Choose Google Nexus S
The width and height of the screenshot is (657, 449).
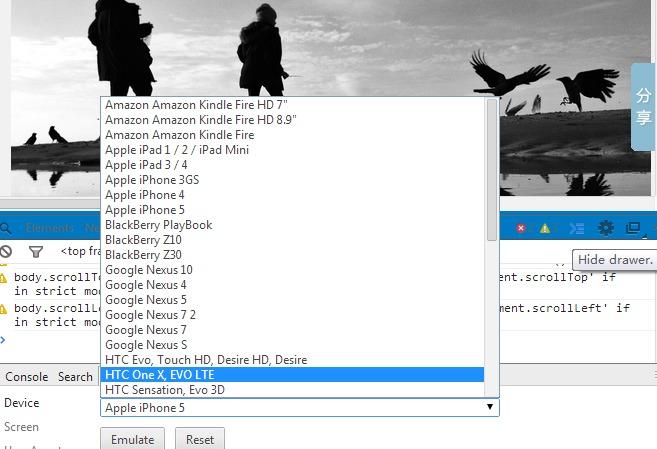pos(292,345)
